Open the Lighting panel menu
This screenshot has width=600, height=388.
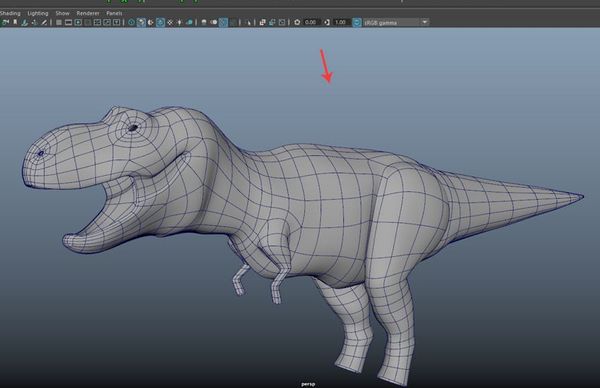coord(38,13)
